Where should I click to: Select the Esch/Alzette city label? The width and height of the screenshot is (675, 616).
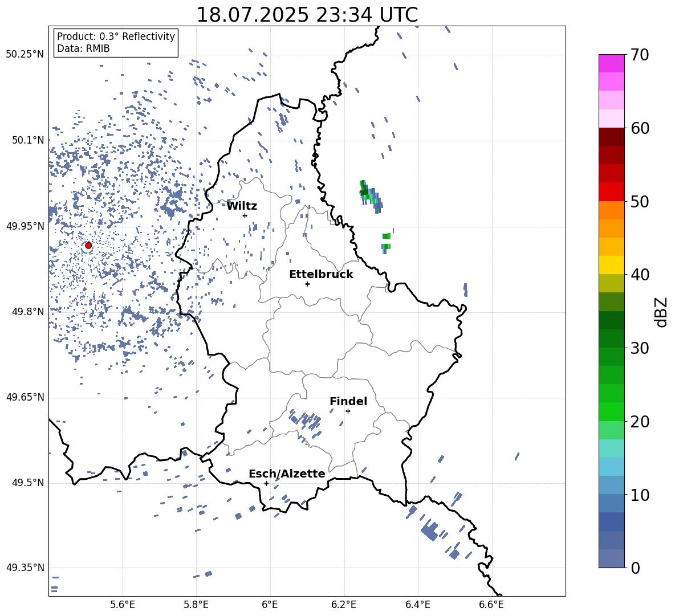click(287, 474)
